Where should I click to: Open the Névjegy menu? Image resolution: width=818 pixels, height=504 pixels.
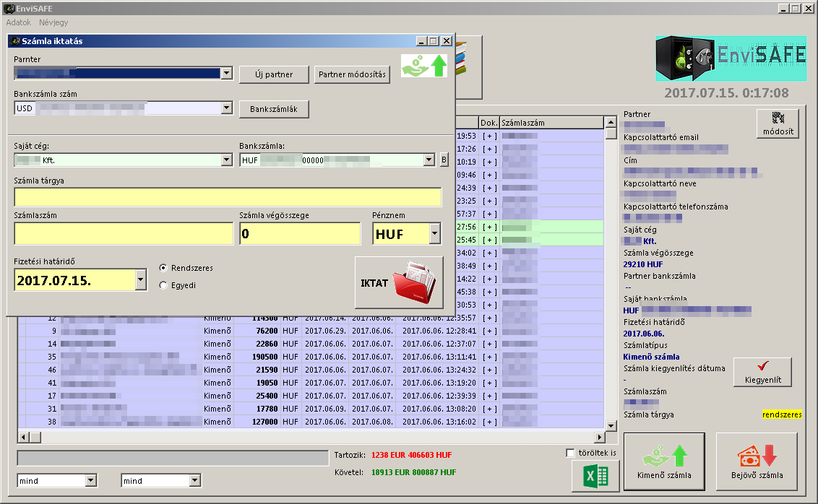point(53,22)
